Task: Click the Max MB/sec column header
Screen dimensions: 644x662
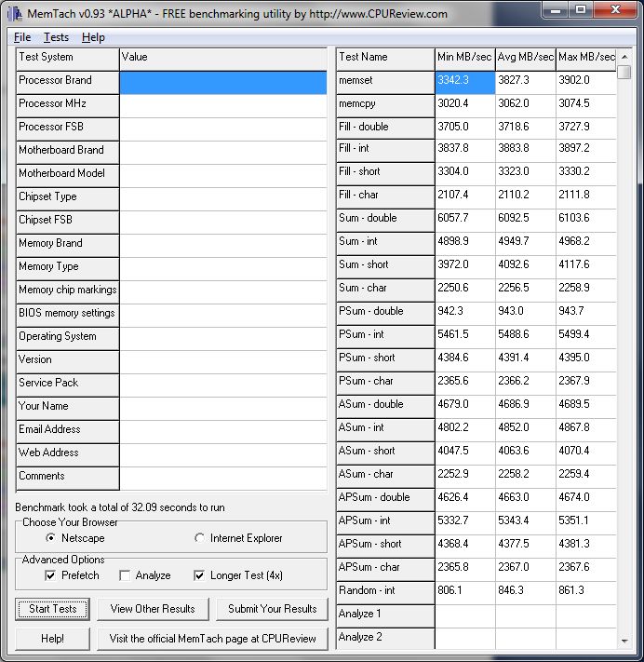Action: (586, 59)
